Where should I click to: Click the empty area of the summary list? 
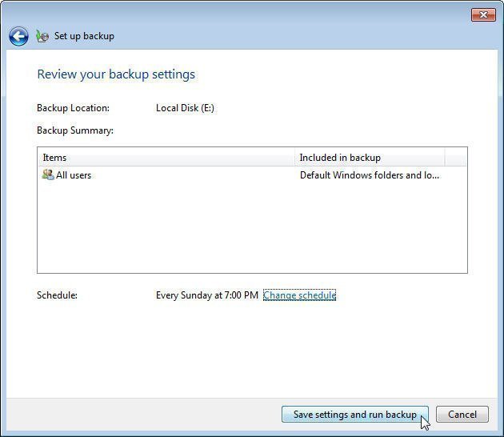point(252,232)
